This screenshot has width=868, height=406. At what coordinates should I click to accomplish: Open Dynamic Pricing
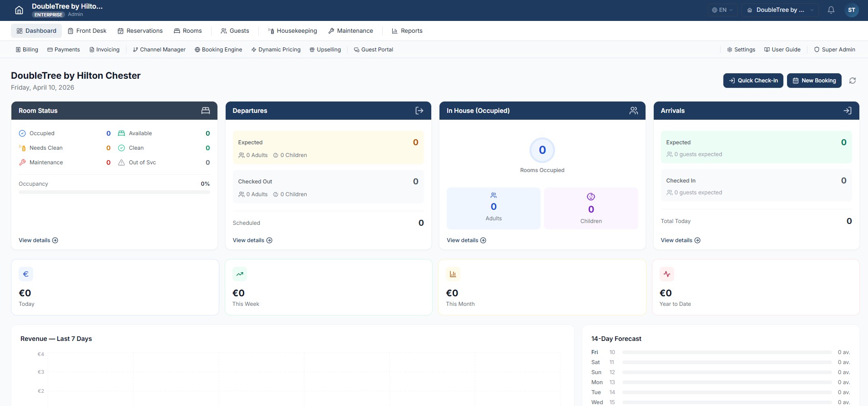276,50
